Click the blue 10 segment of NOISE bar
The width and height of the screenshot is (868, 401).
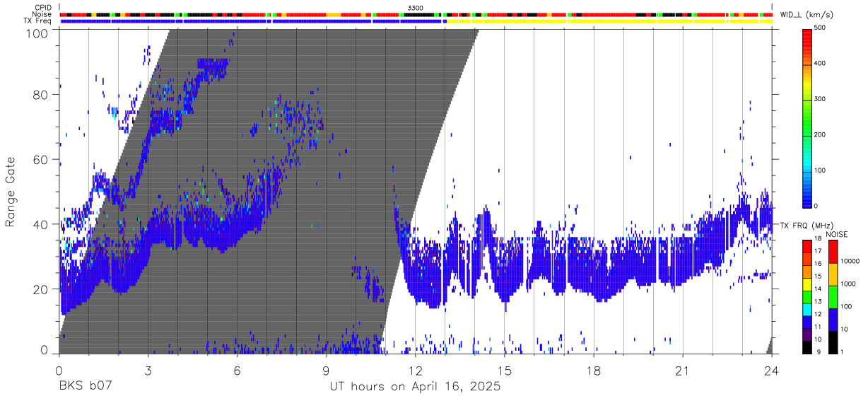[833, 319]
